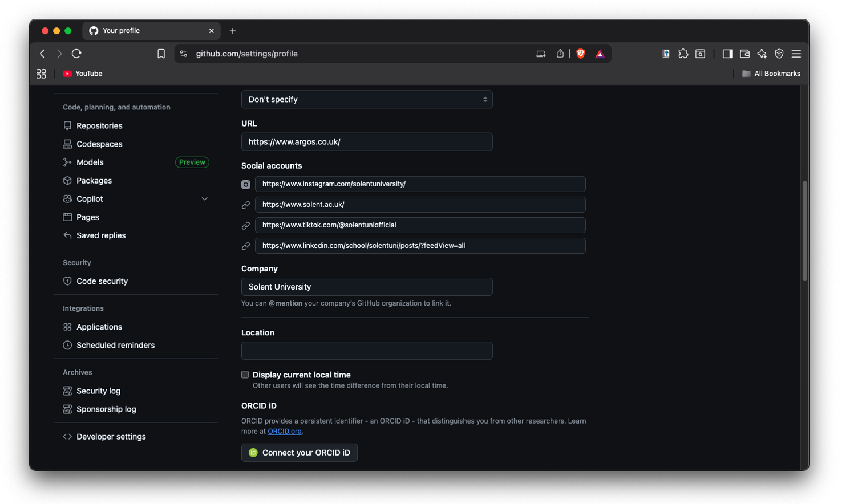862x504 pixels.
Task: Go to Developer settings
Action: [111, 437]
